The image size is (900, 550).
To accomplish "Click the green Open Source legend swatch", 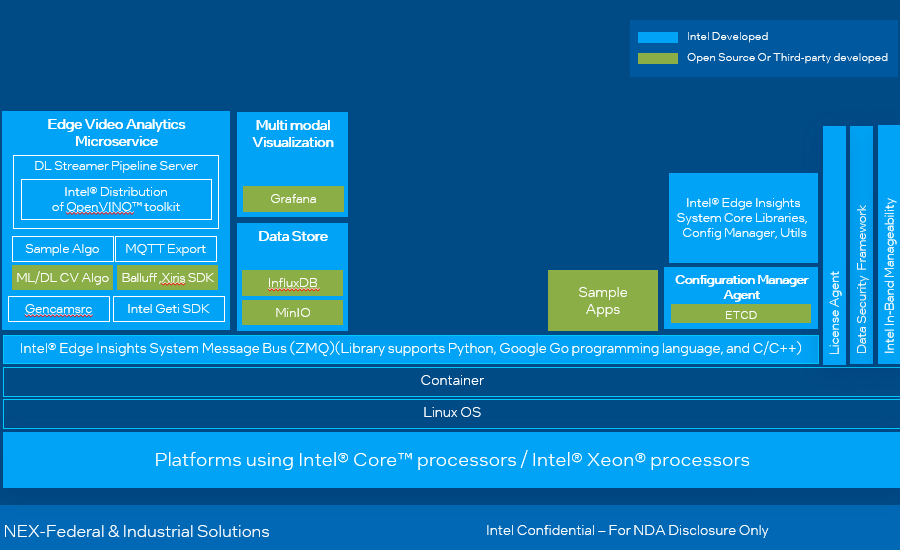I will pyautogui.click(x=657, y=58).
